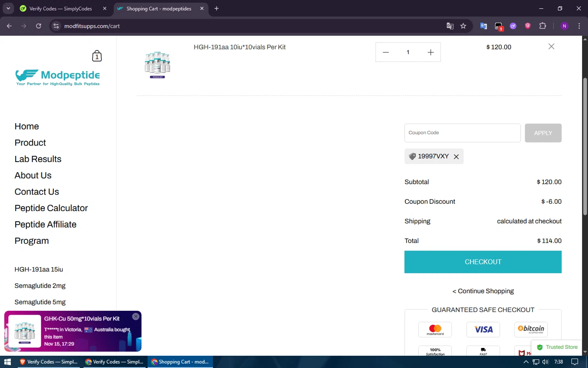Open the Product menu item
This screenshot has height=368, width=588.
click(x=30, y=143)
